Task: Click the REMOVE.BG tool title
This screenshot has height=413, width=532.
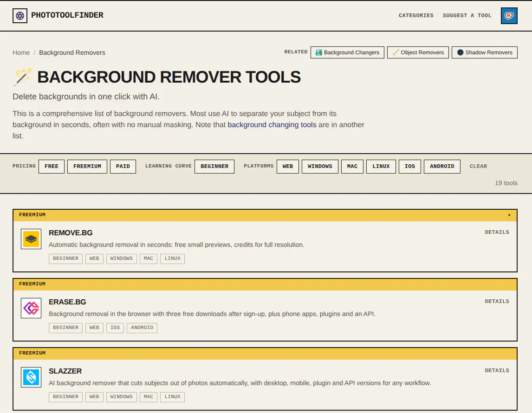Action: 71,233
